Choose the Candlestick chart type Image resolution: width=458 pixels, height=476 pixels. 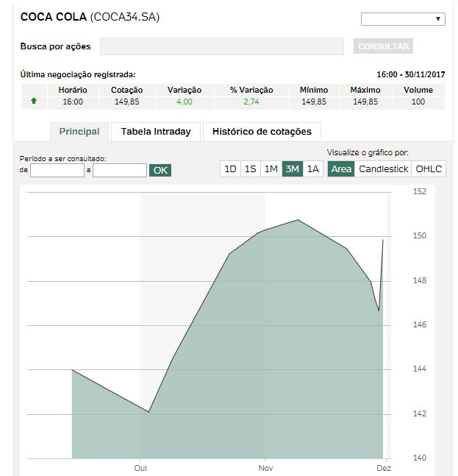click(383, 168)
